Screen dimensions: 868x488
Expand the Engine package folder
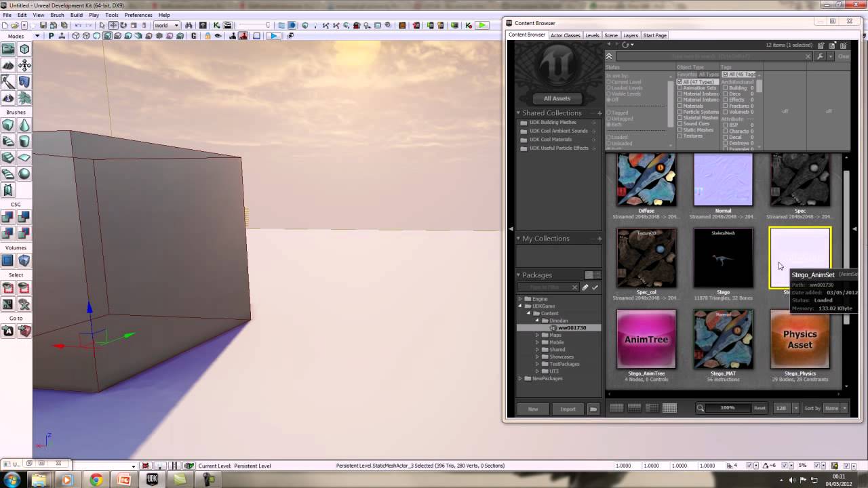[521, 299]
